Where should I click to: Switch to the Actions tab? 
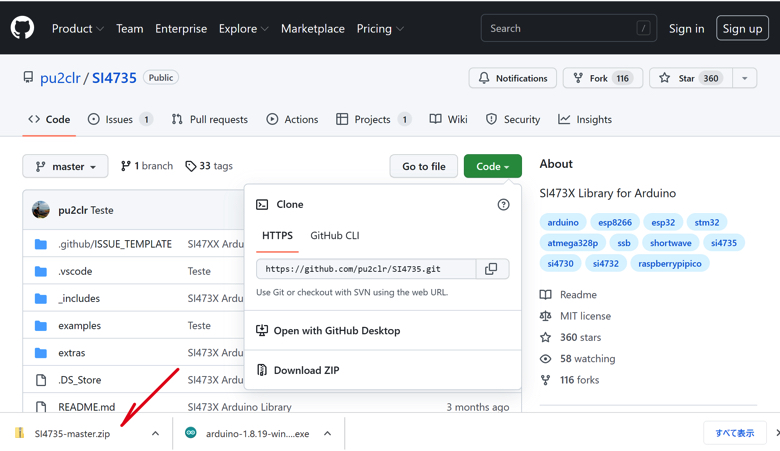[292, 119]
